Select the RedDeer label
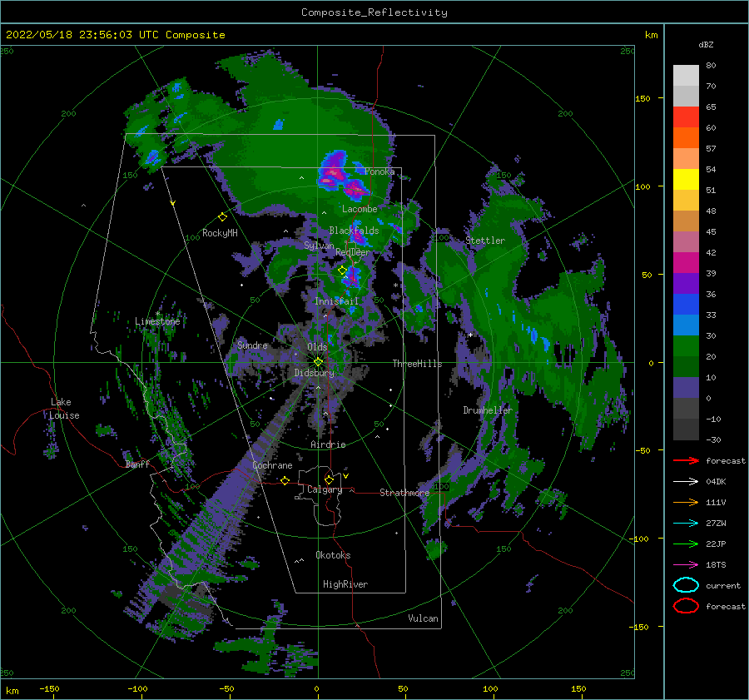 (x=353, y=252)
